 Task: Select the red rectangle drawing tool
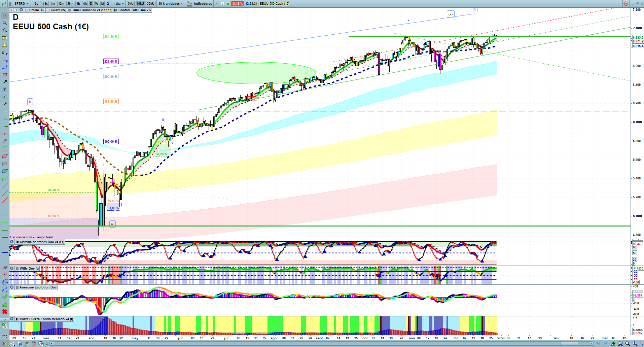point(5,75)
